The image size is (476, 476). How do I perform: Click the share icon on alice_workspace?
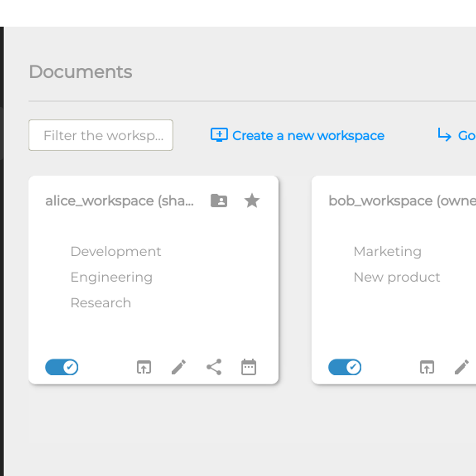[213, 367]
